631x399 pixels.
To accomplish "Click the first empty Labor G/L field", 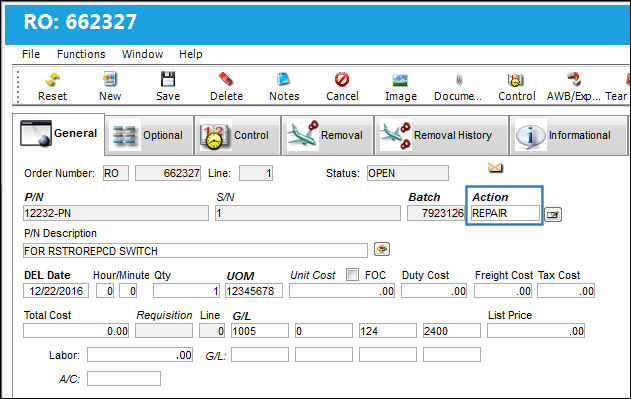I will tap(260, 355).
